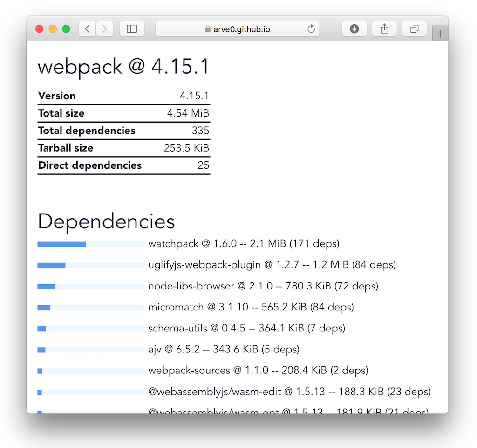Select the 'Tarball size' row label
477x448 pixels.
point(66,148)
